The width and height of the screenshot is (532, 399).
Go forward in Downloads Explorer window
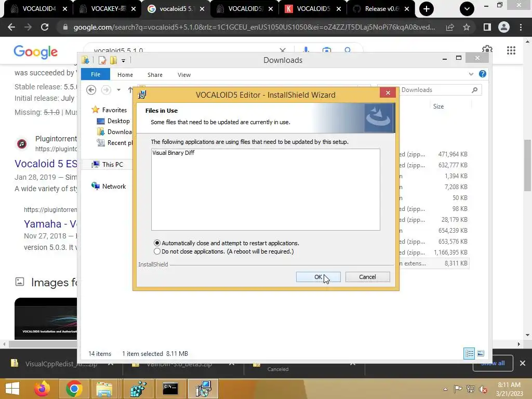point(106,90)
